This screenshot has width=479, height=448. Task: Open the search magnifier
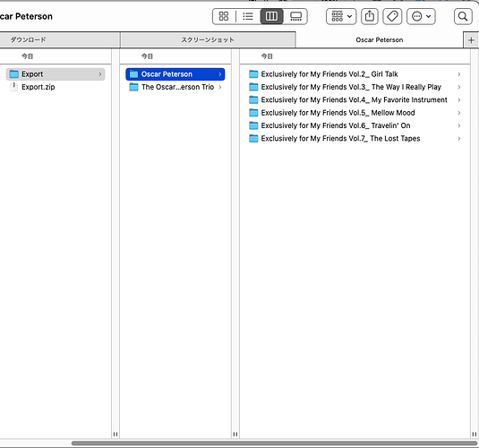[x=463, y=16]
